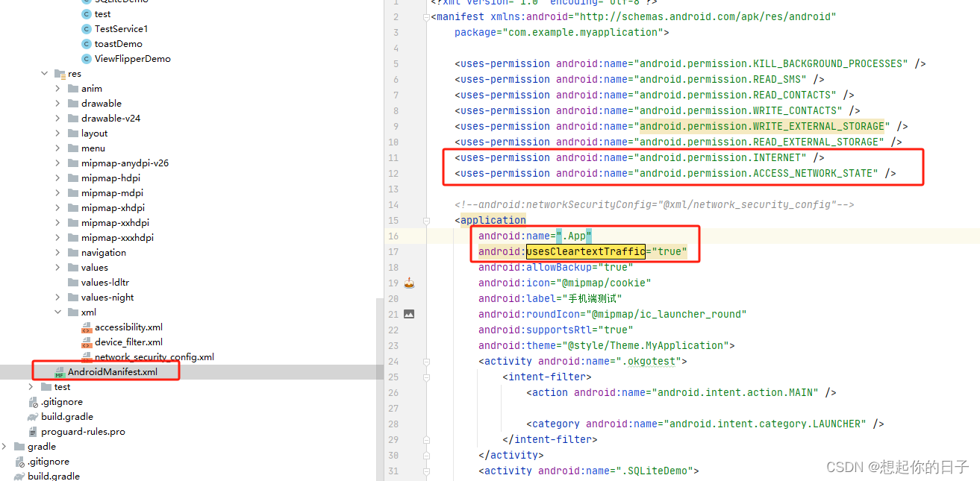The image size is (980, 481).
Task: Collapse the intent-filter block fold marker
Action: pos(426,377)
